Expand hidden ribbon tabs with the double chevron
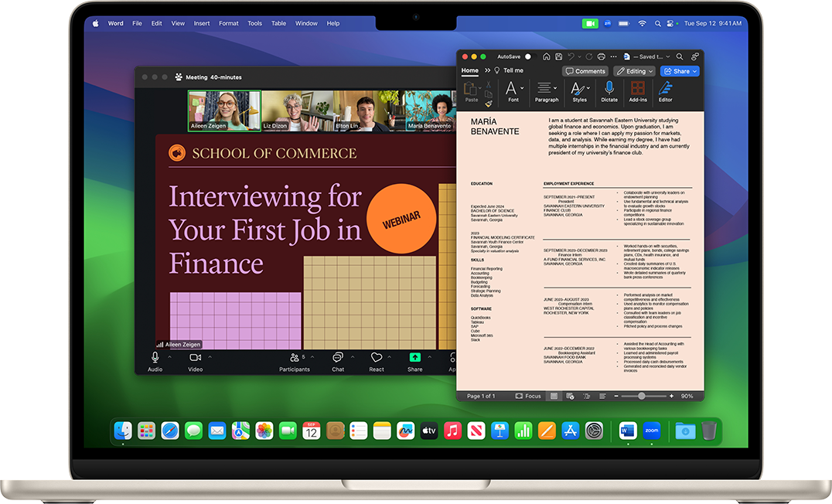Image resolution: width=832 pixels, height=504 pixels. coord(487,70)
